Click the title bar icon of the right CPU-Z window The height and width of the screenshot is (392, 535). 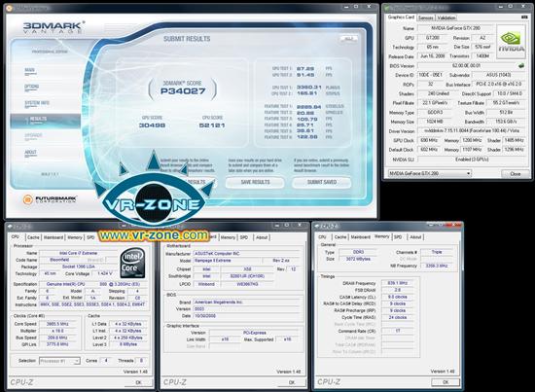pyautogui.click(x=317, y=226)
